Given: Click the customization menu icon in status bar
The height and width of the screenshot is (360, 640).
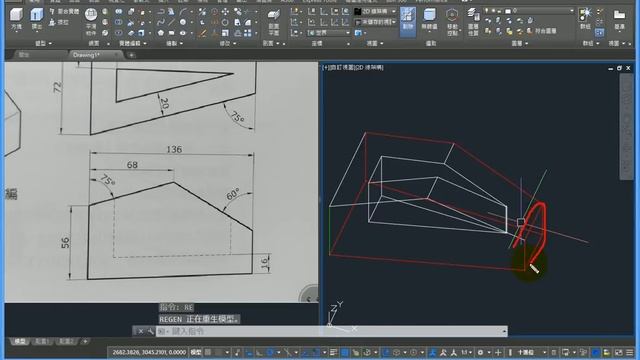Looking at the screenshot, I should [x=630, y=352].
